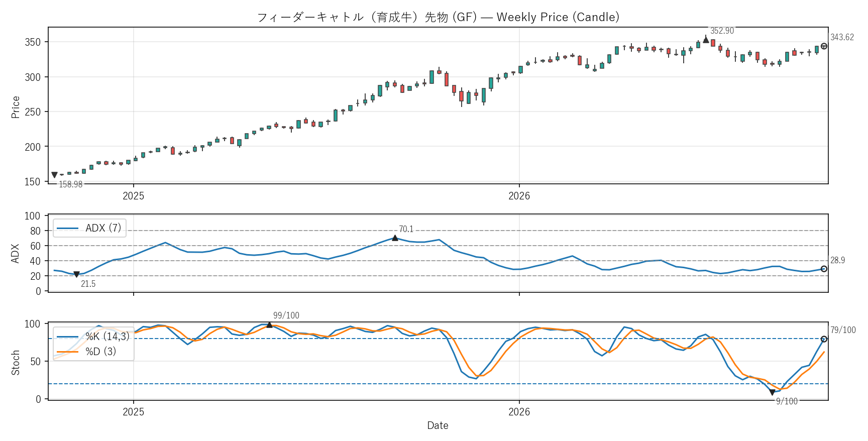This screenshot has width=868, height=441.
Task: Click the Stochastic peak triangle at 99/100
Action: [x=269, y=324]
